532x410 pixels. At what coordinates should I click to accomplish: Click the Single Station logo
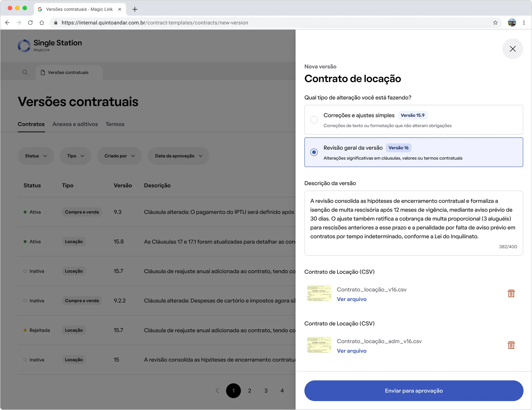click(50, 45)
